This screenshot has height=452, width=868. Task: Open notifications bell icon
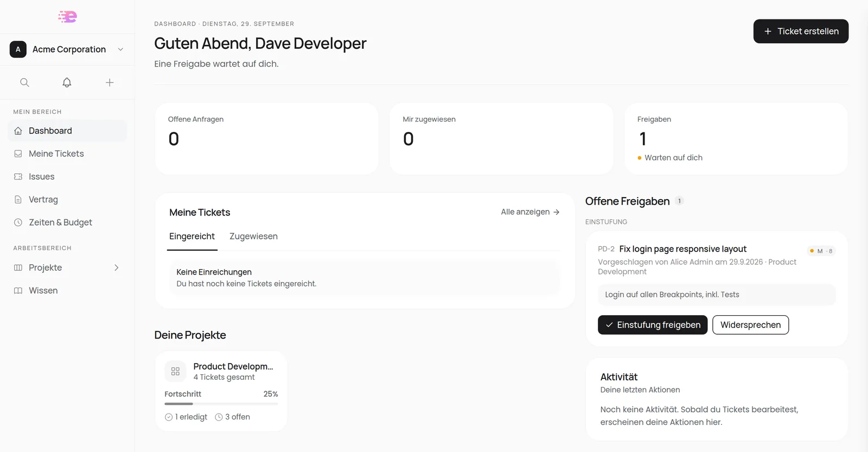[x=67, y=82]
